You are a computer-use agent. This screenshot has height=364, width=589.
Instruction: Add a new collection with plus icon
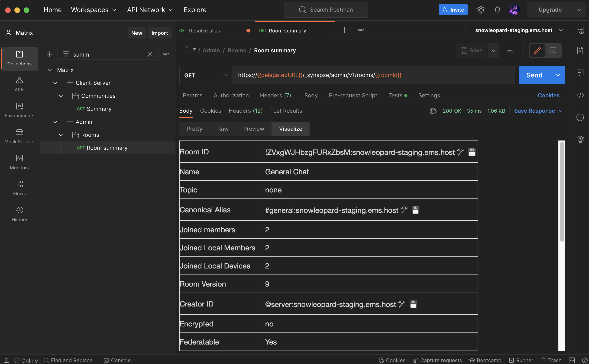click(x=50, y=54)
